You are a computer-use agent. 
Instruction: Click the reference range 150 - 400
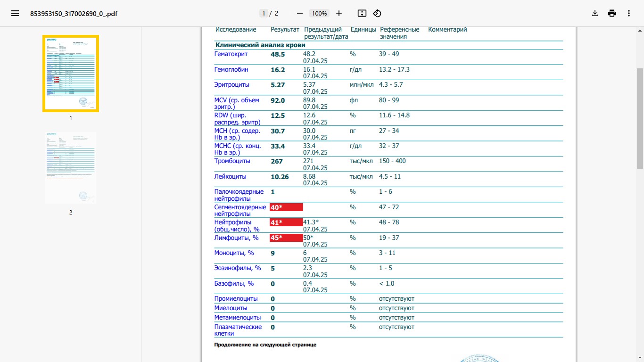[392, 161]
